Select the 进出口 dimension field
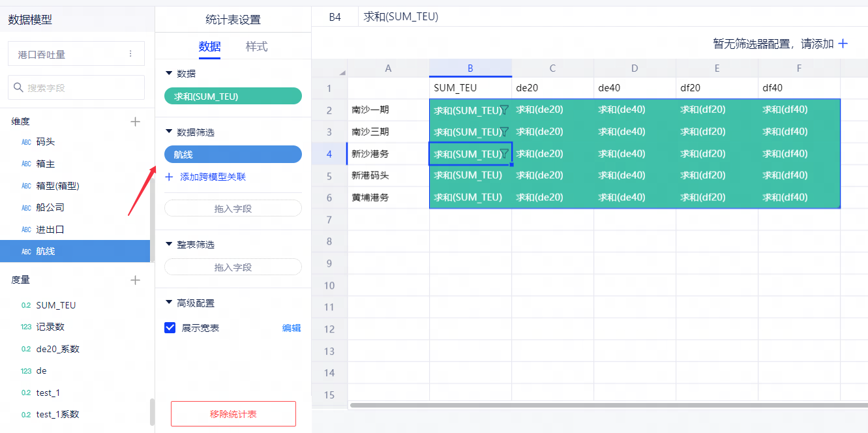The width and height of the screenshot is (868, 433). tap(50, 230)
